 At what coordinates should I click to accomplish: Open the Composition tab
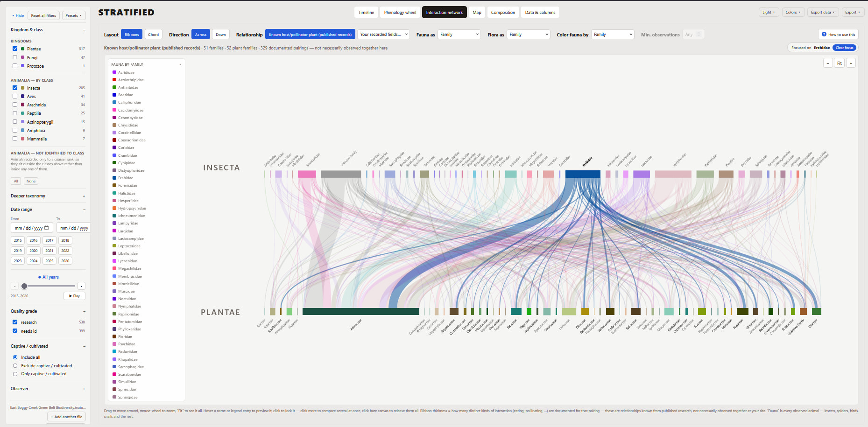coord(503,13)
